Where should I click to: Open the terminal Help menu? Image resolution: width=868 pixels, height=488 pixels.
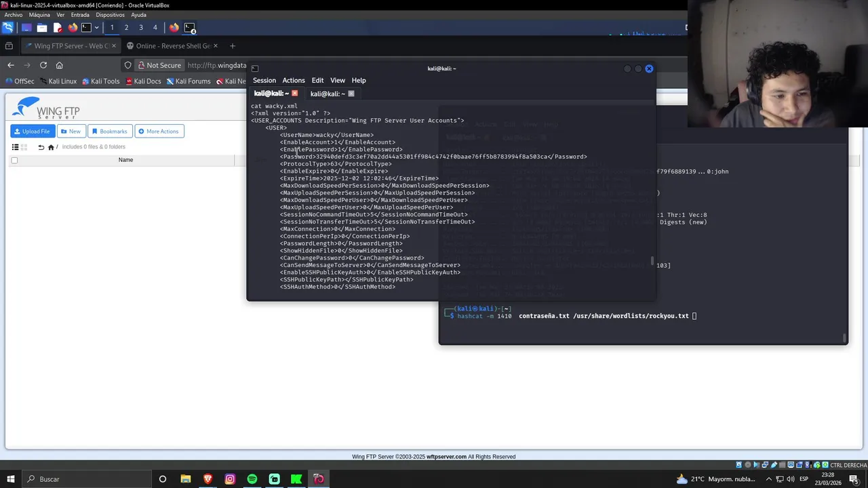tap(359, 81)
